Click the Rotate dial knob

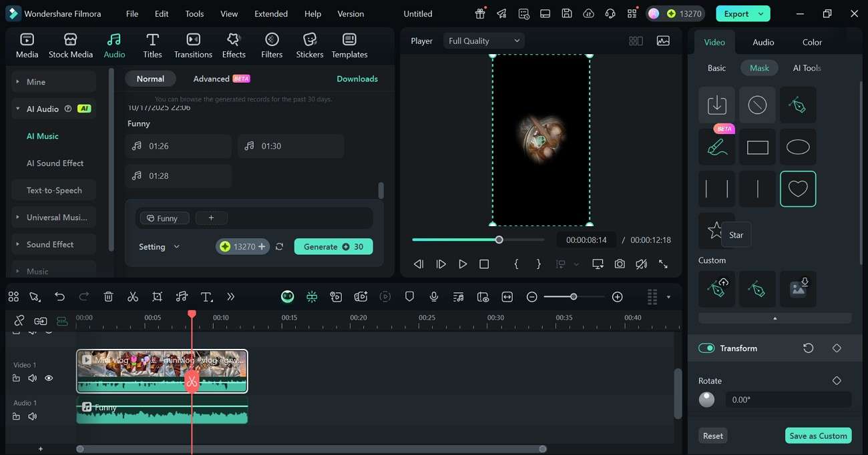pos(706,400)
